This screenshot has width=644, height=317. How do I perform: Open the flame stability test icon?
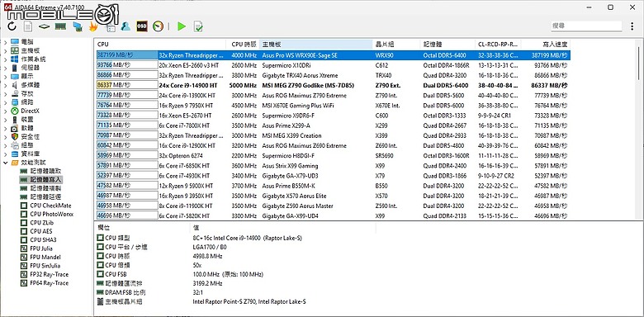93,26
